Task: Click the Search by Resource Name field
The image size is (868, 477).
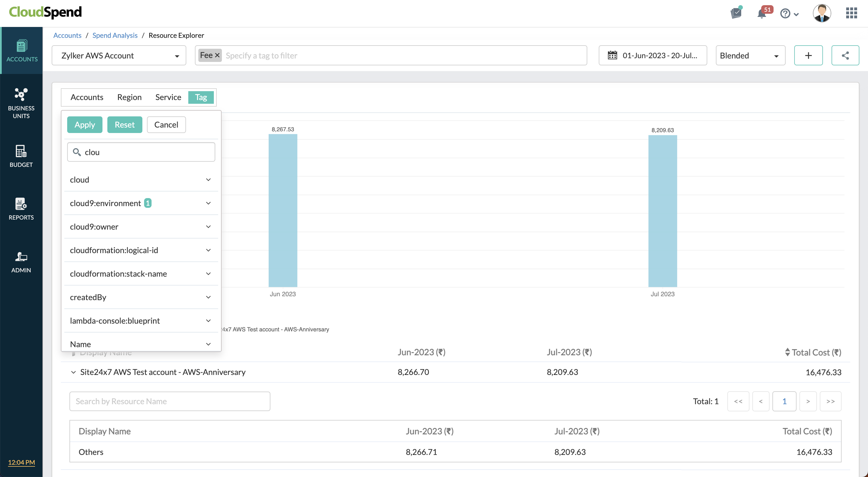Action: tap(169, 401)
